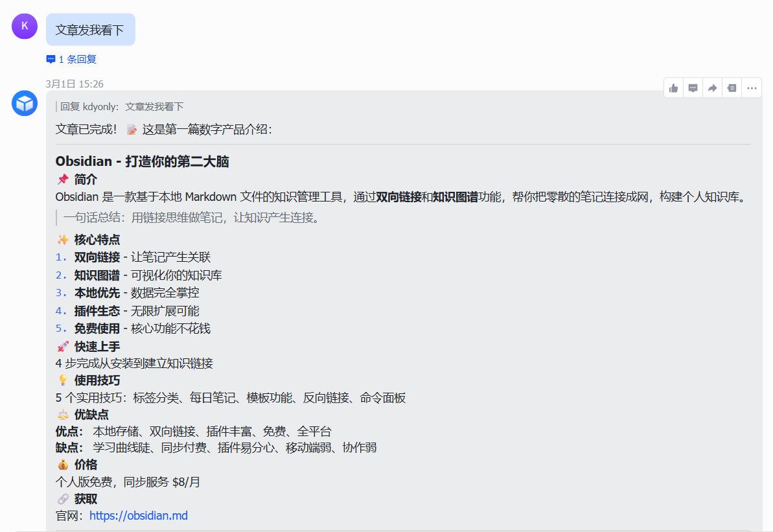Click the rocket emoji beside '快速上手'
Viewport: 773px width, 532px height.
point(63,347)
